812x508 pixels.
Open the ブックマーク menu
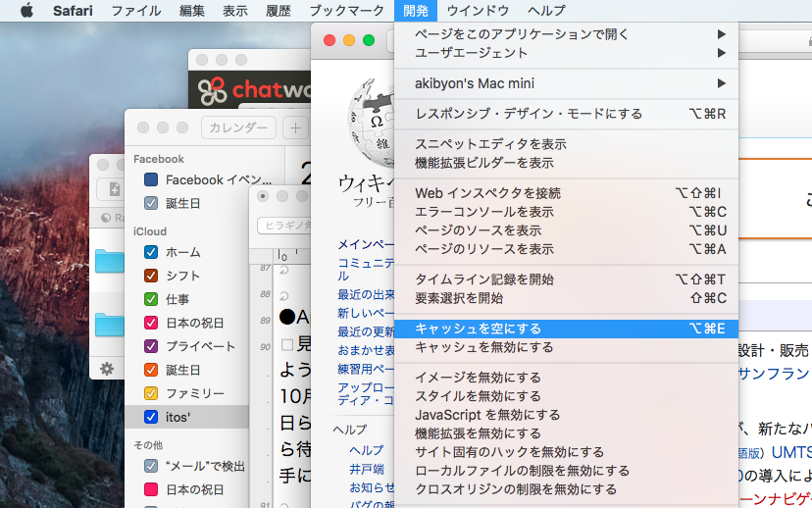click(346, 11)
